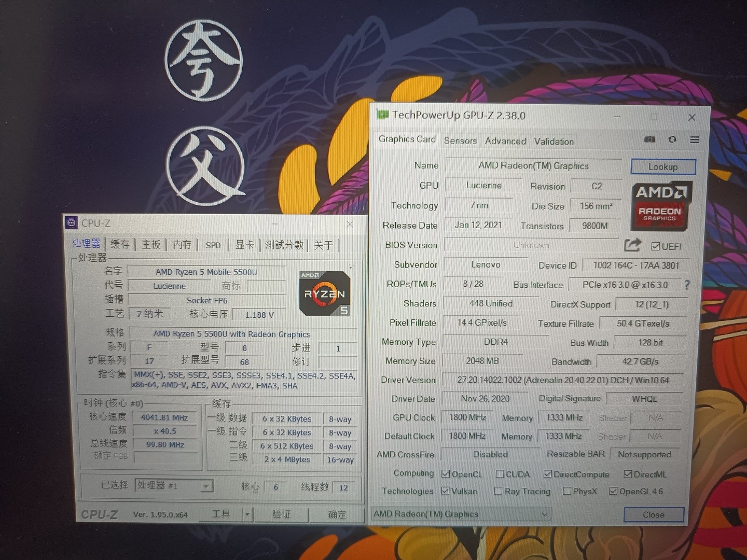This screenshot has width=747, height=560.
Task: Click the '1002 164C - 17AA 3801' device ID
Action: (636, 265)
